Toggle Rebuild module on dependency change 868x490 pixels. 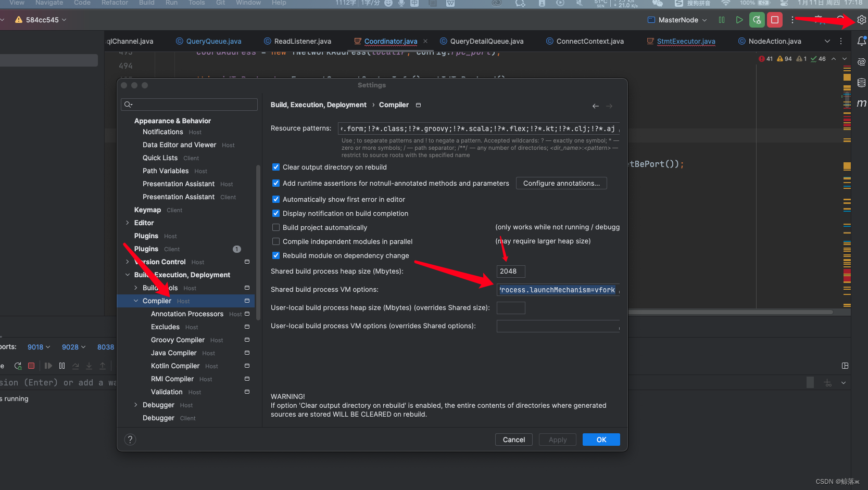click(276, 255)
